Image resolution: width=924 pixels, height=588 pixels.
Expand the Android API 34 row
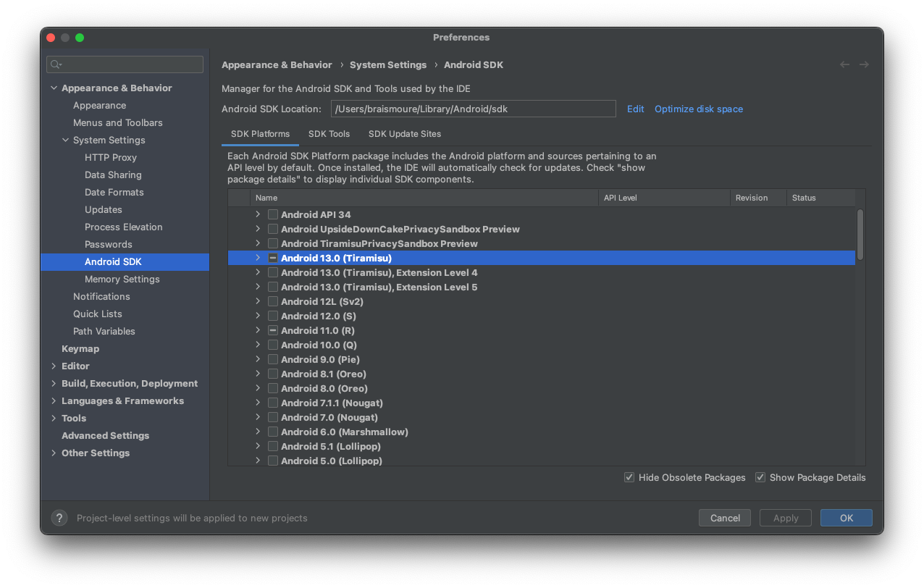click(x=258, y=214)
